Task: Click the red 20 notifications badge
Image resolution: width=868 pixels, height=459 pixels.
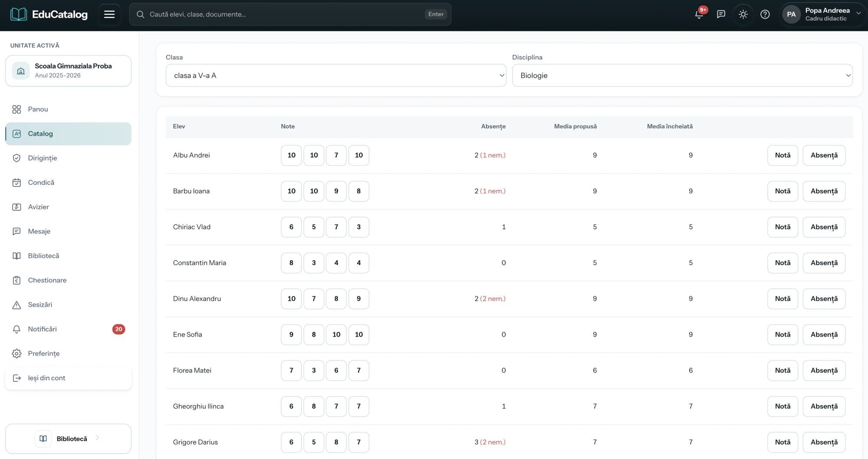Action: pyautogui.click(x=118, y=329)
